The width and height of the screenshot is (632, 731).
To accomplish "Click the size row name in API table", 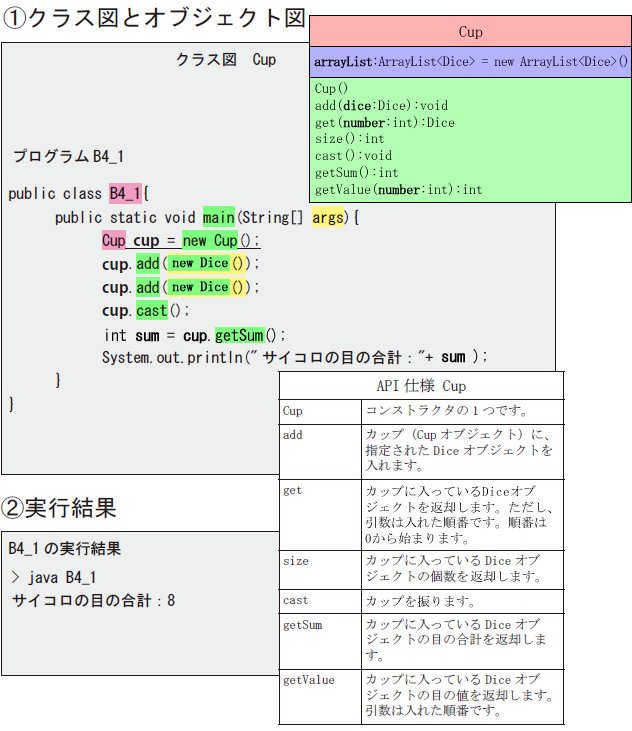I will (x=296, y=561).
